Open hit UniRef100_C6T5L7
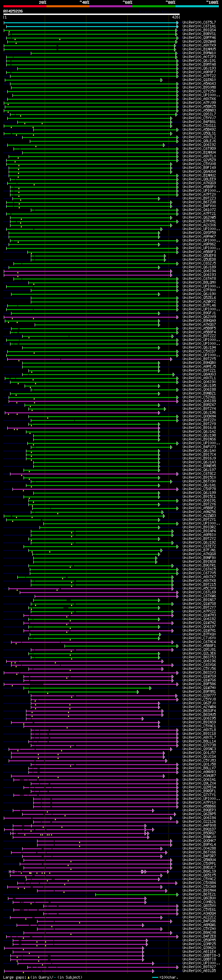Screen dimensions: 222x980 click(x=199, y=23)
